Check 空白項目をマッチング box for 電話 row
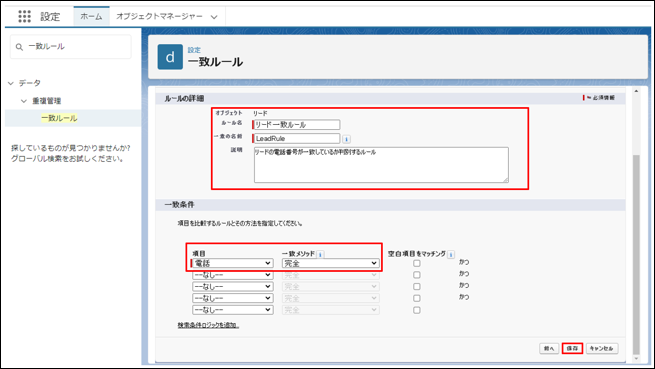655x369 pixels. click(416, 263)
